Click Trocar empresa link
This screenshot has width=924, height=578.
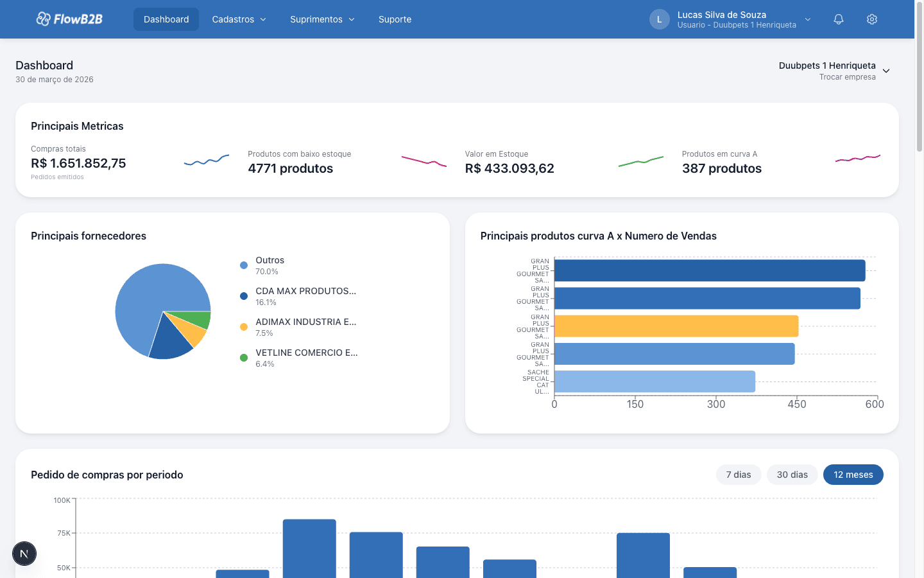[x=847, y=77]
